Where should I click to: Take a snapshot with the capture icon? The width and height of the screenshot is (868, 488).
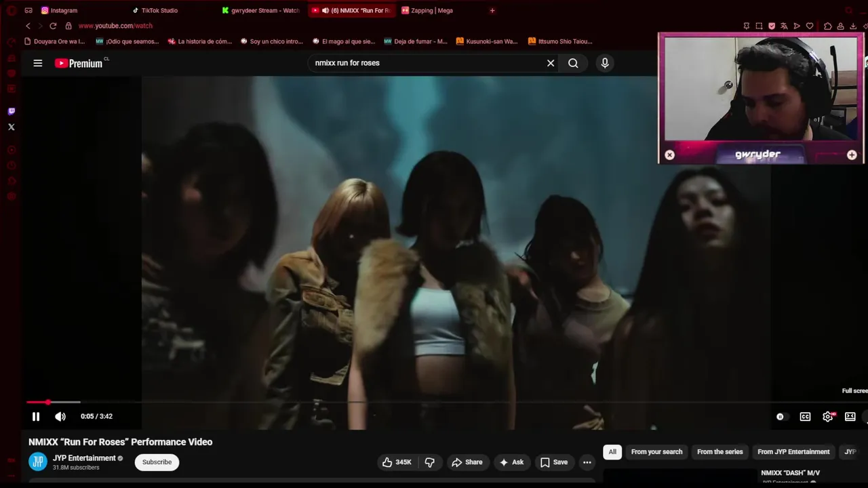[759, 26]
